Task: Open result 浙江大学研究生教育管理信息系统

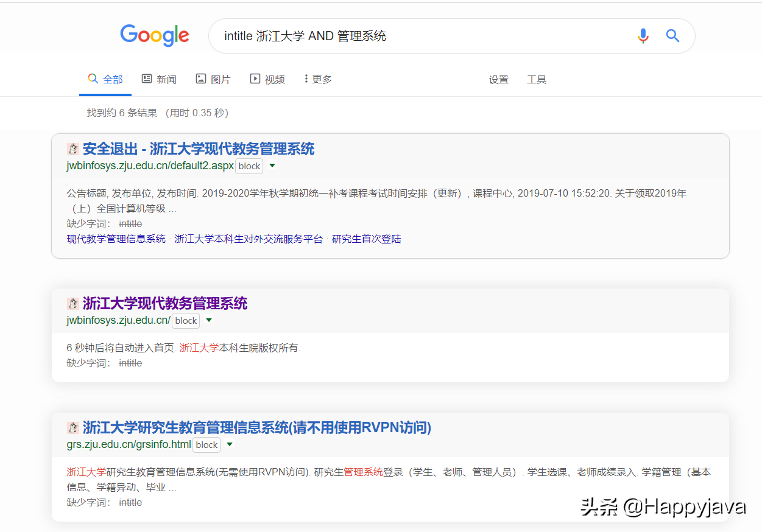Action: 257,428
